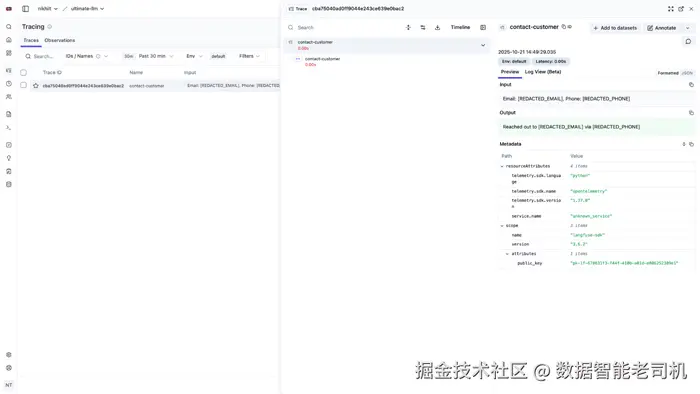Switch to JSON view toggle
Viewport: 700px width, 394px height.
[x=687, y=73]
